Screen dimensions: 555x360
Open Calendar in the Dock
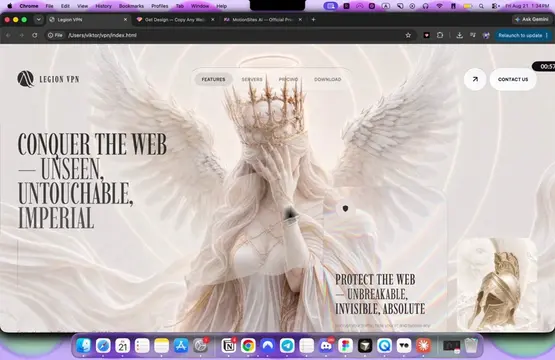(123, 345)
